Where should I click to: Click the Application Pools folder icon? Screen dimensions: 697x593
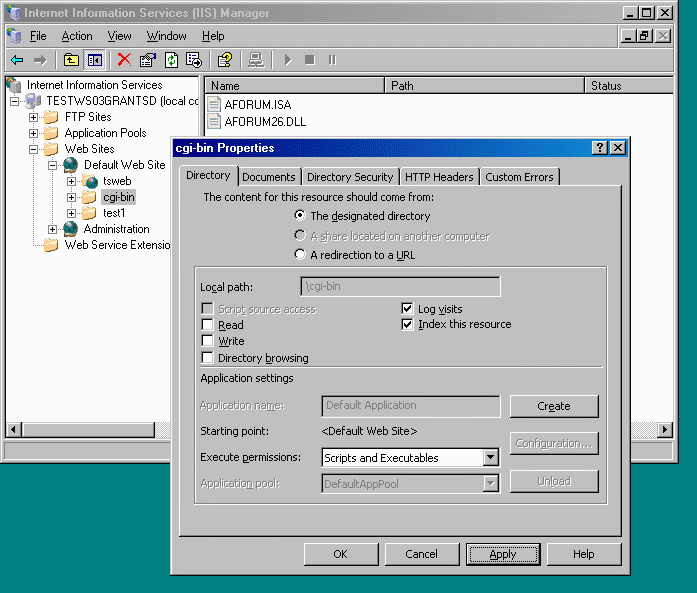point(51,133)
